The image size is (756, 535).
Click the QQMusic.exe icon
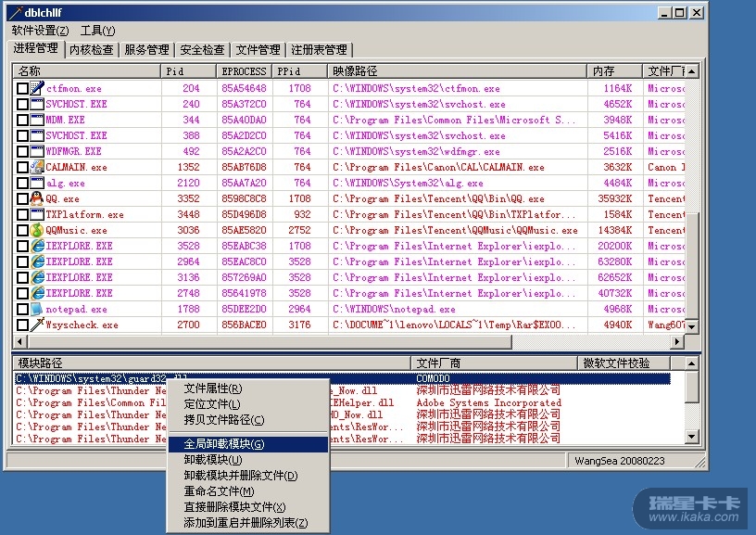click(x=37, y=230)
